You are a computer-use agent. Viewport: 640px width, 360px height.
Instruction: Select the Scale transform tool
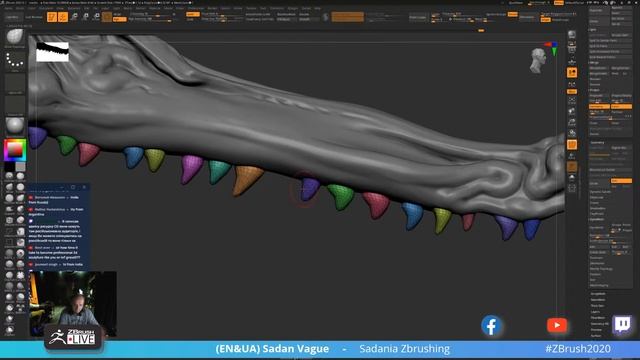click(85, 17)
